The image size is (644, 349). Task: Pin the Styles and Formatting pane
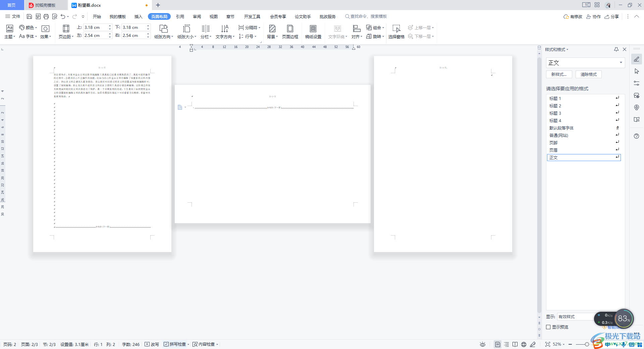[616, 49]
